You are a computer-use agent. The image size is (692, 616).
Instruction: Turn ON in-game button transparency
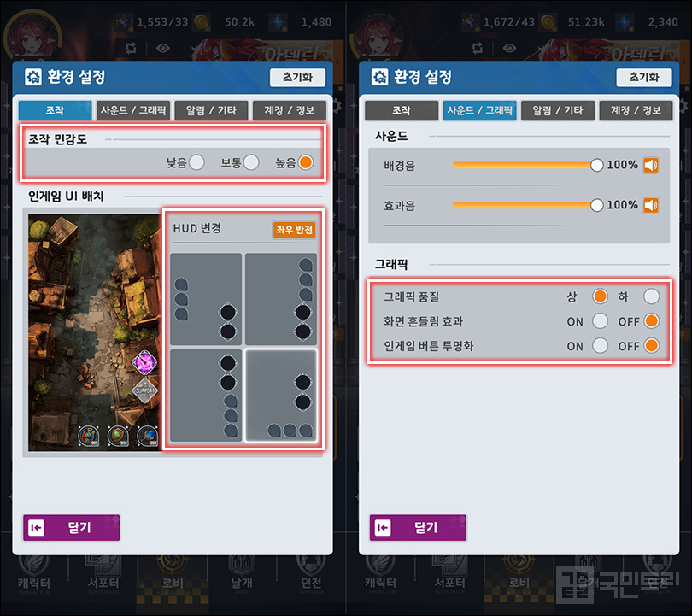[601, 345]
